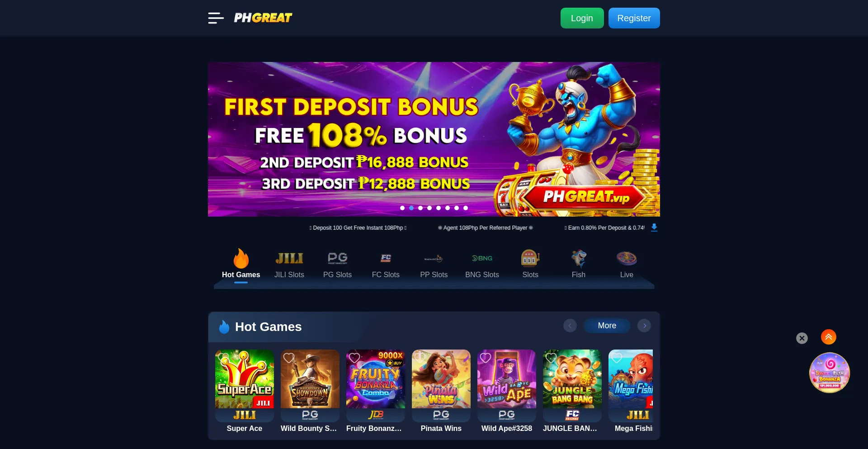Open the hamburger menu icon
This screenshot has height=449, width=868.
click(x=216, y=18)
